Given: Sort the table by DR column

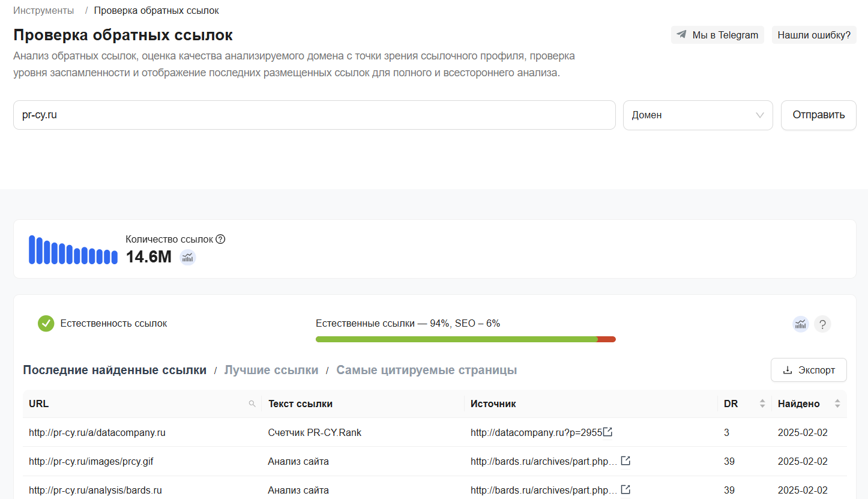Looking at the screenshot, I should pyautogui.click(x=762, y=404).
